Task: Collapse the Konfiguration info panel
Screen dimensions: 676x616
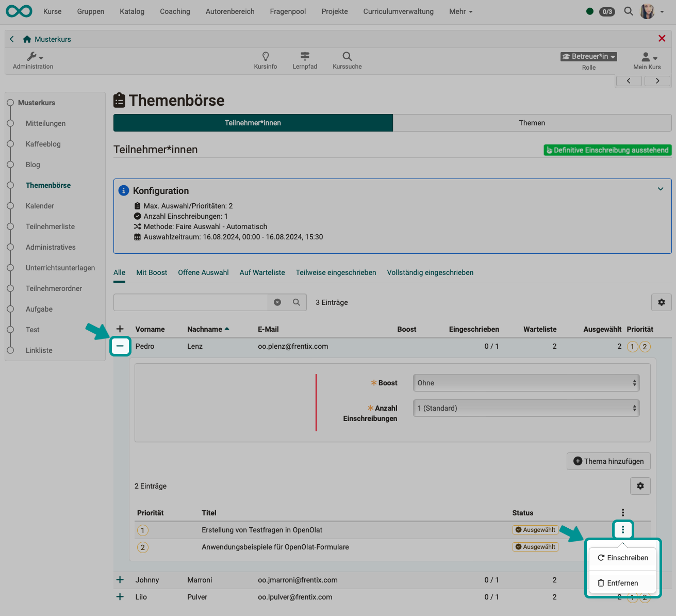Action: (x=661, y=189)
